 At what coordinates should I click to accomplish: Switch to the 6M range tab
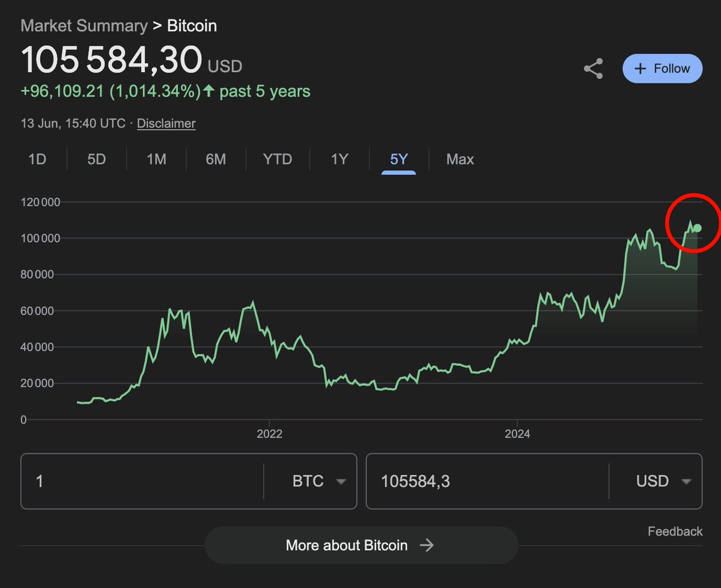click(216, 159)
